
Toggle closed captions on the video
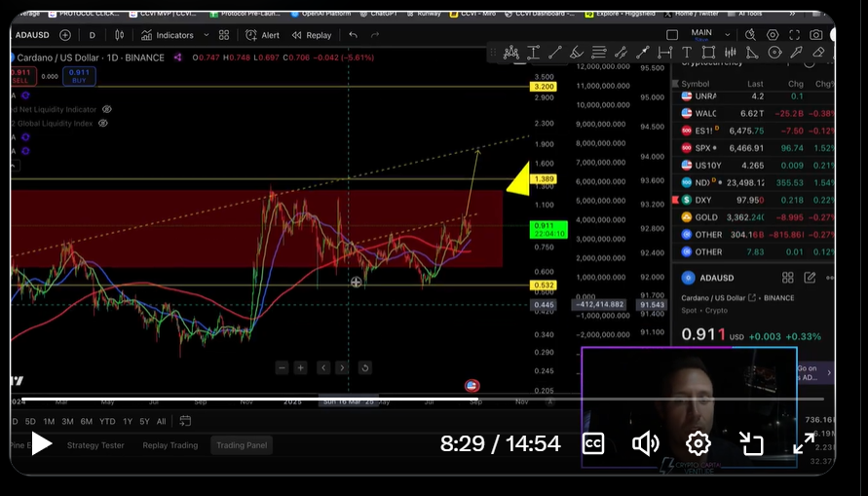click(593, 443)
